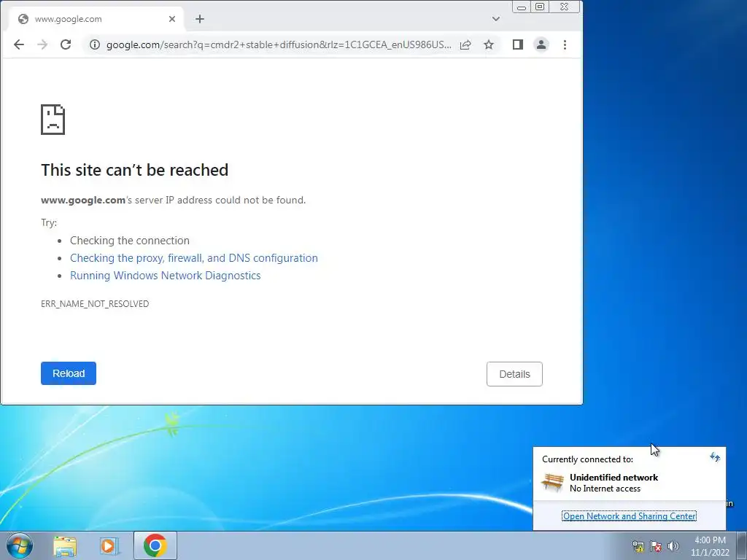Click the 'This site can't be reached' heading

[134, 170]
